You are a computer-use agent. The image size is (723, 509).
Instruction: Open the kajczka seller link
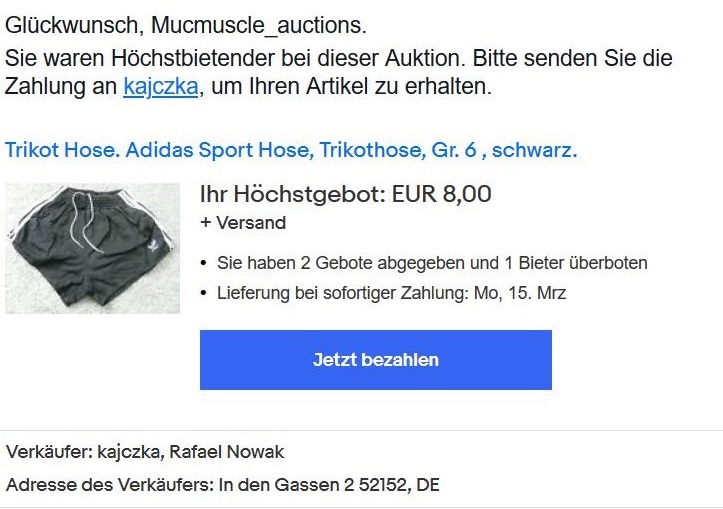(161, 86)
